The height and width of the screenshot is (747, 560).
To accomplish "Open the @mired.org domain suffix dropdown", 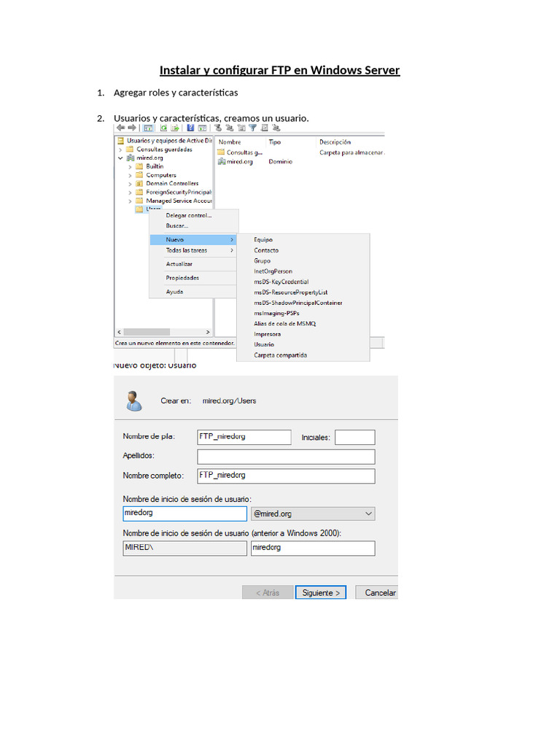I will click(x=368, y=514).
